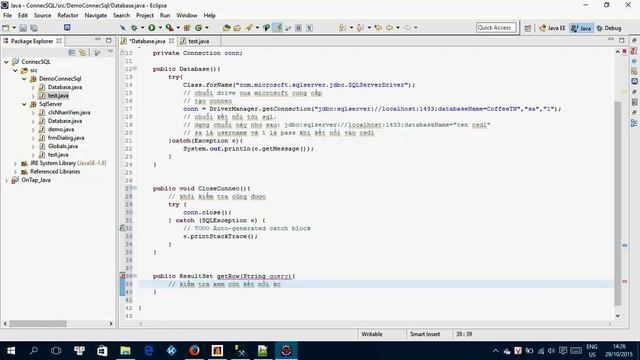Collapse the src folder node
The height and width of the screenshot is (360, 640).
[x=15, y=70]
